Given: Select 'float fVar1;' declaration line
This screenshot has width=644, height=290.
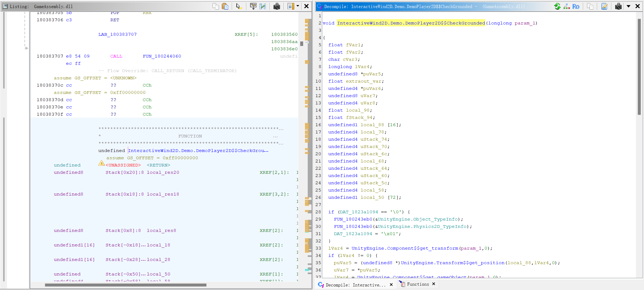Looking at the screenshot, I should tap(345, 45).
